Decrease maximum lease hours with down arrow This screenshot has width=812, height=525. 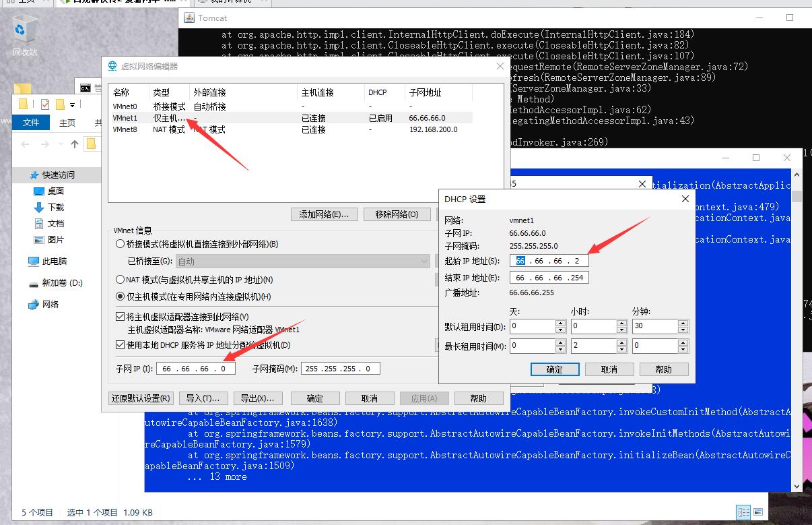(622, 350)
